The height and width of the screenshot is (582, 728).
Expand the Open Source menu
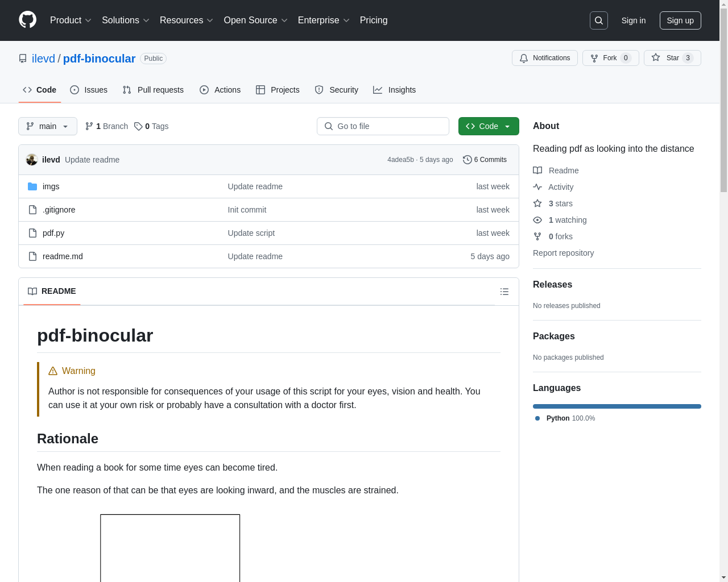pos(256,20)
